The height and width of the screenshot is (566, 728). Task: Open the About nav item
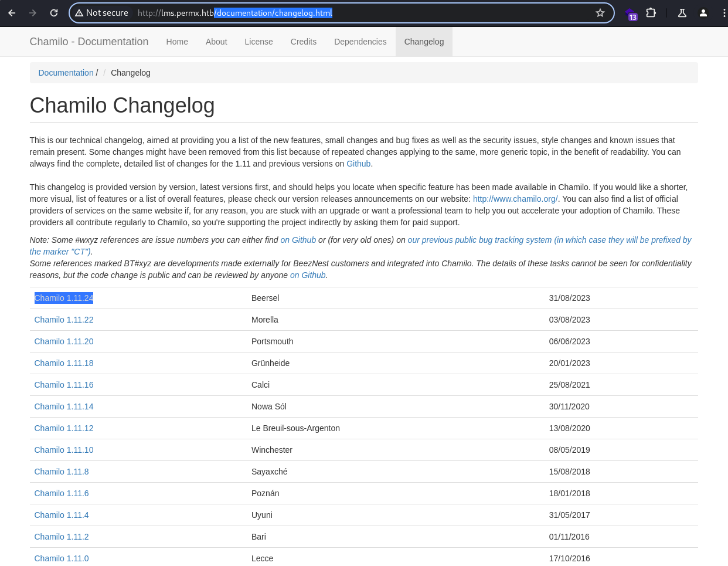click(x=216, y=42)
